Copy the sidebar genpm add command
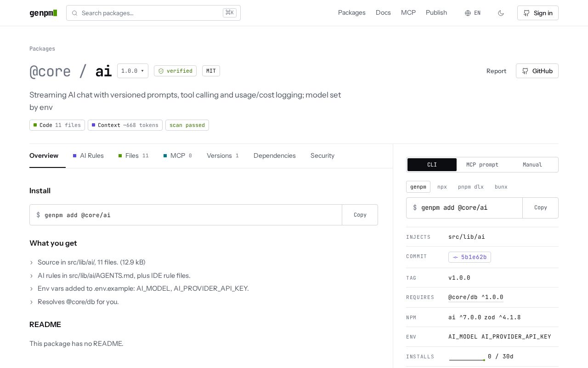This screenshot has width=588, height=368. point(541,207)
